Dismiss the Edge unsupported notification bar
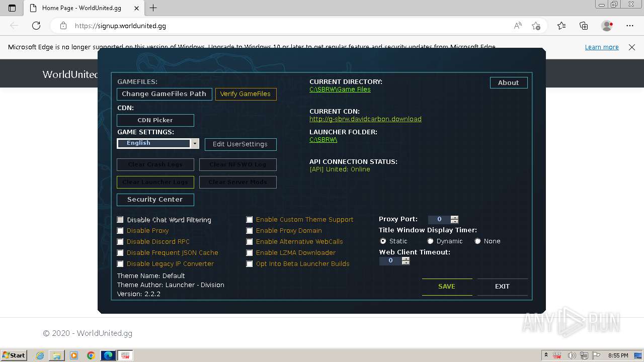644x362 pixels. pos(632,47)
